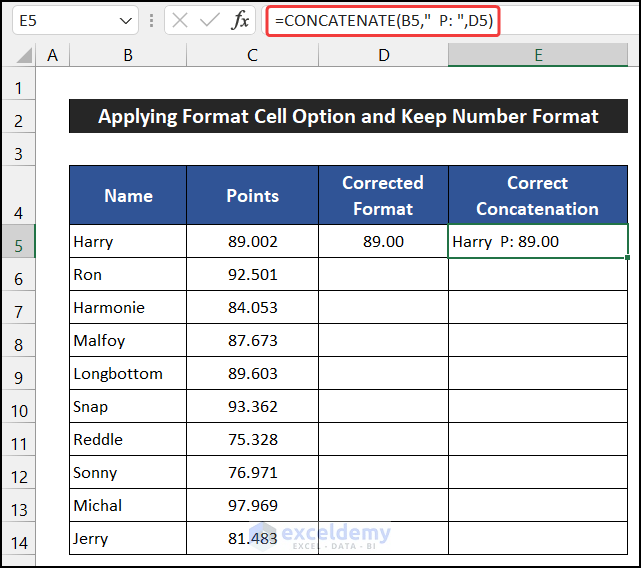The height and width of the screenshot is (568, 641).
Task: Click the Insert Function fx icon
Action: coord(241,20)
